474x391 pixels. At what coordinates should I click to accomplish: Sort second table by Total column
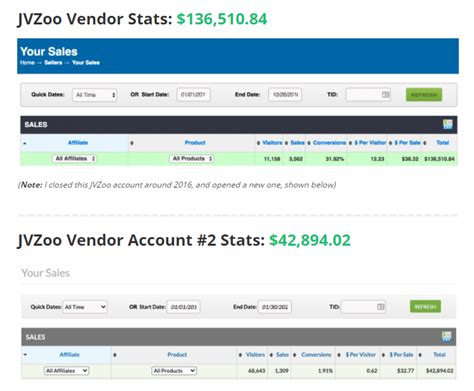(439, 355)
